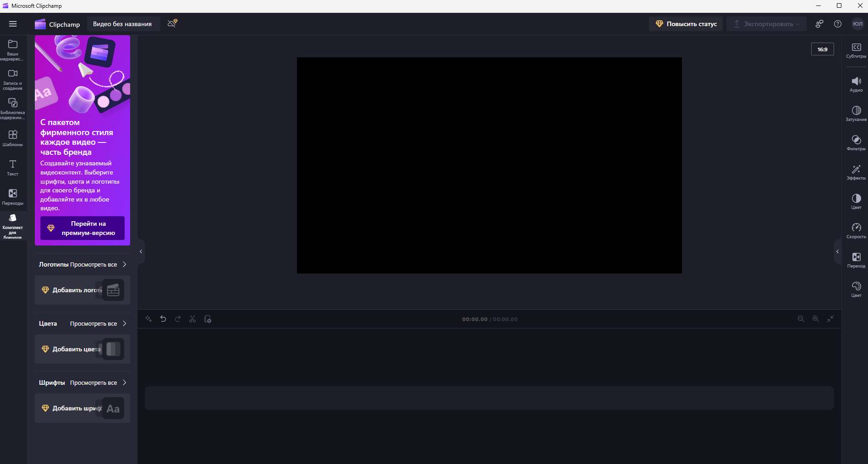Screen dimensions: 868x464
Task: Zoom in the timeline
Action: (816, 319)
